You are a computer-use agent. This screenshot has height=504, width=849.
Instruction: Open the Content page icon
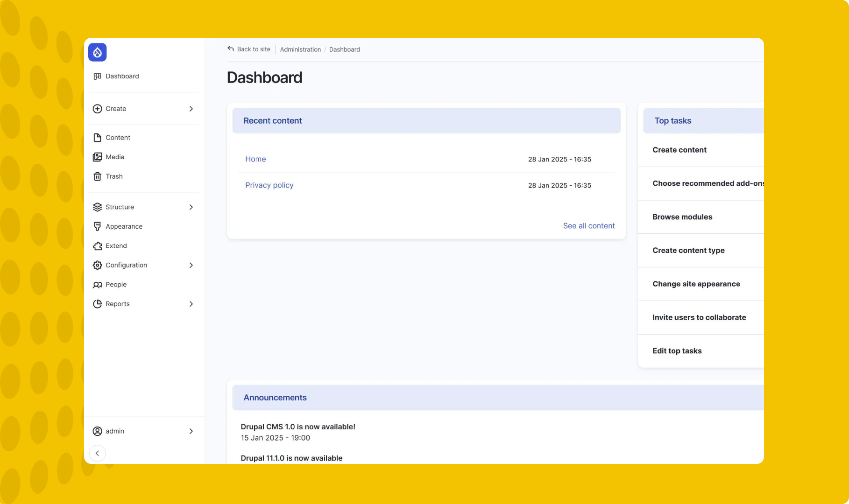click(97, 138)
